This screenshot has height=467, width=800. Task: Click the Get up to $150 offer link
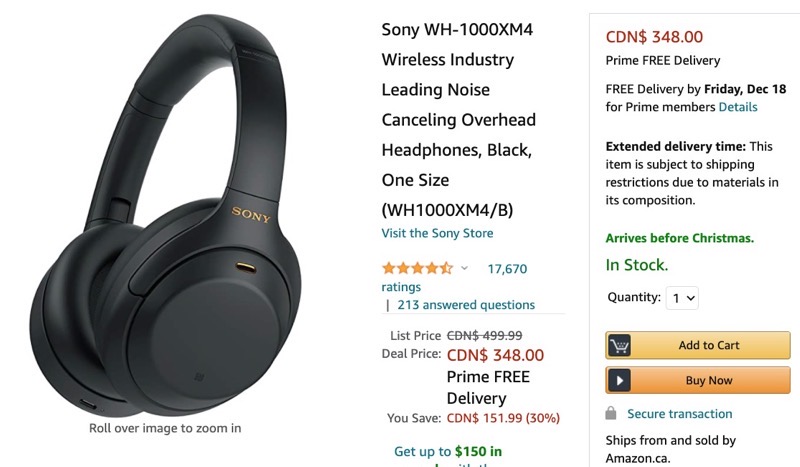[448, 451]
